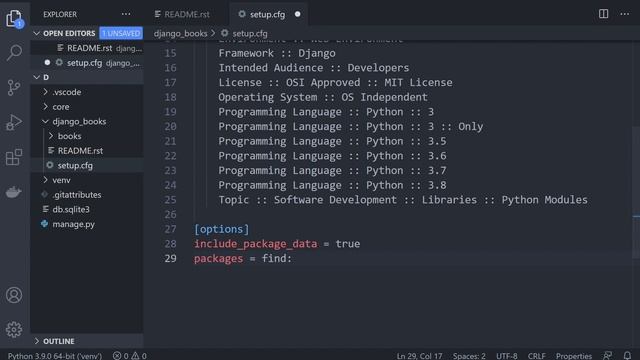Place cursor after 'packages = find:'
The height and width of the screenshot is (360, 640).
coord(293,258)
